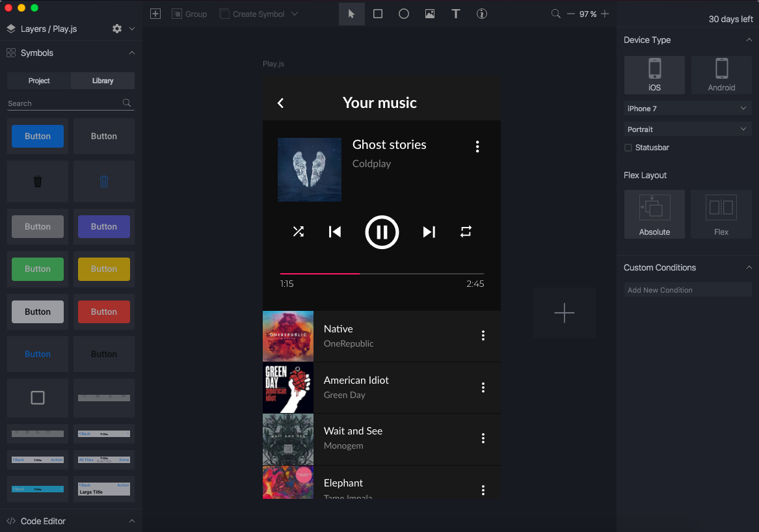Enable the Statusbar checkbox
Screen dimensions: 759x532
pyautogui.click(x=628, y=148)
